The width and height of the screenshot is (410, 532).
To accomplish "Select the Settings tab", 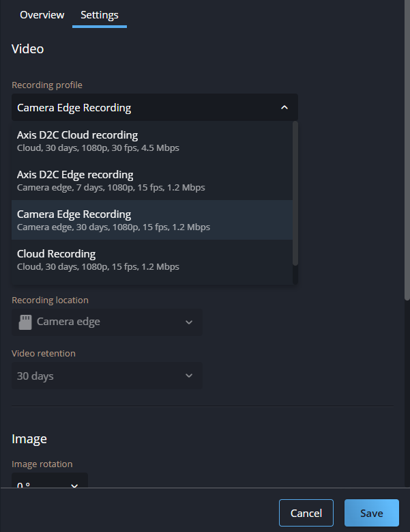I will point(99,15).
